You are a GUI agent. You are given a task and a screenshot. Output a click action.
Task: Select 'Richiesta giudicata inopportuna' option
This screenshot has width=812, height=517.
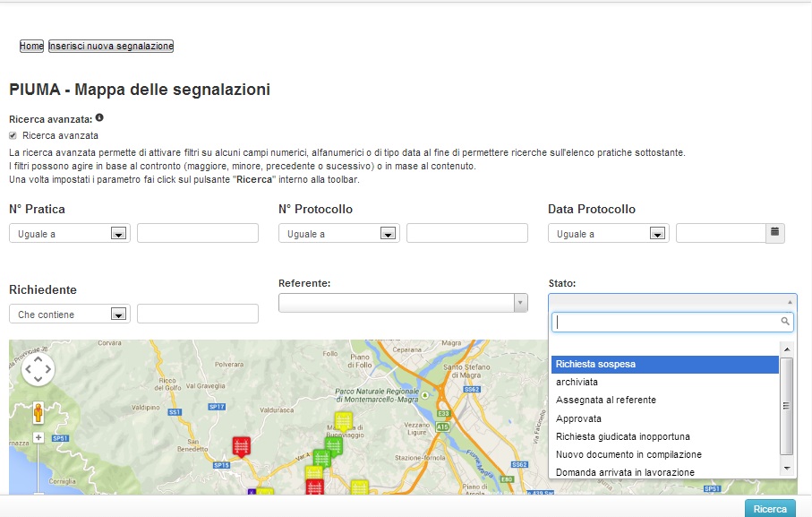click(x=665, y=436)
